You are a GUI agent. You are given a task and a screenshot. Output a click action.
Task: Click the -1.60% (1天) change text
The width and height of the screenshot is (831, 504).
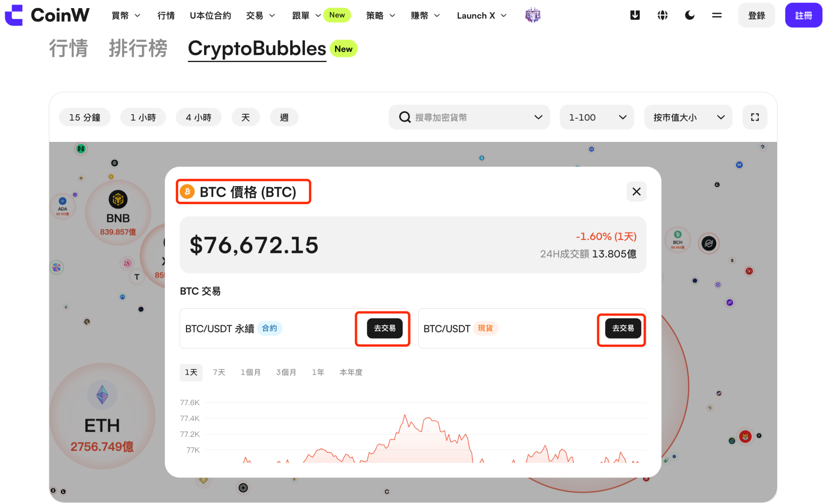coord(606,236)
